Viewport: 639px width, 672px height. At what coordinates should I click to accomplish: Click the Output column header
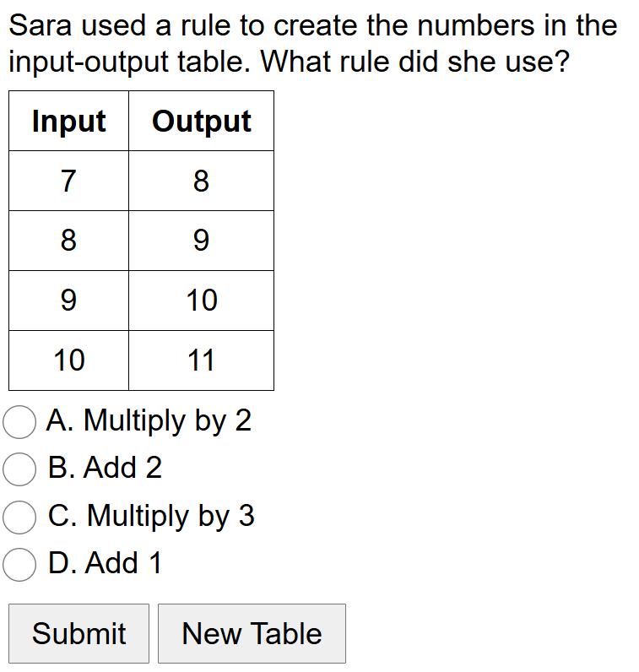coord(201,122)
